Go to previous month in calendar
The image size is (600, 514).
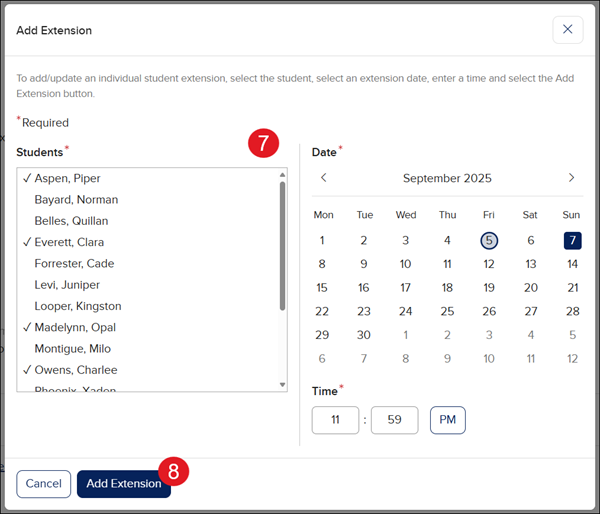coord(323,178)
